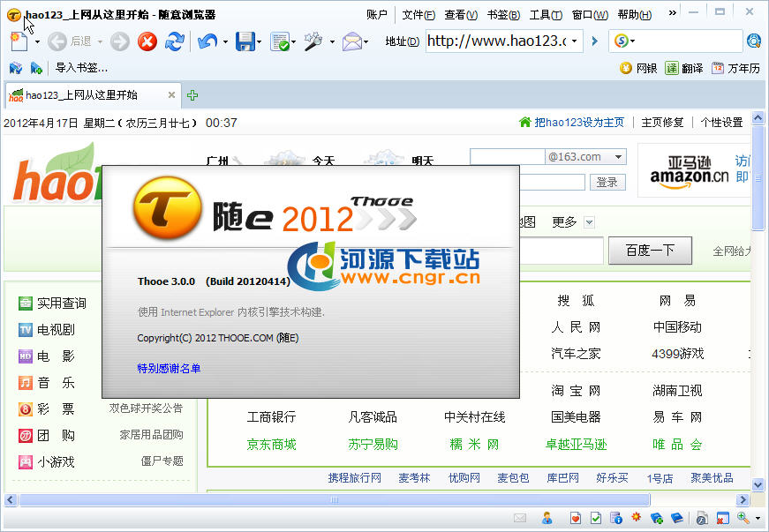
Task: Click the user account icon in status bar
Action: 547,518
